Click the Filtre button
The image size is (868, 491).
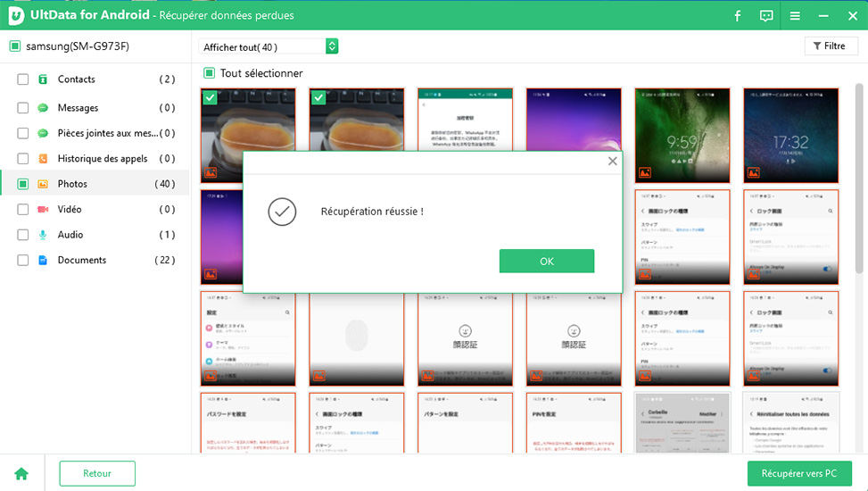coord(831,46)
